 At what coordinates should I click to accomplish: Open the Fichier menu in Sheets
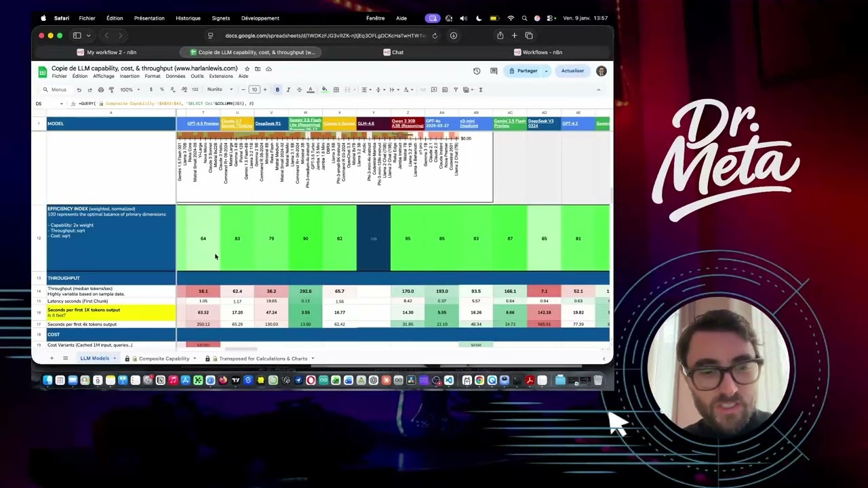tap(59, 76)
